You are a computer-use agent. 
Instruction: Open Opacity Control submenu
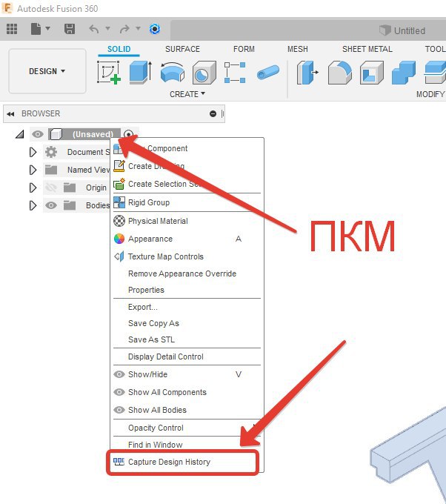click(x=187, y=428)
